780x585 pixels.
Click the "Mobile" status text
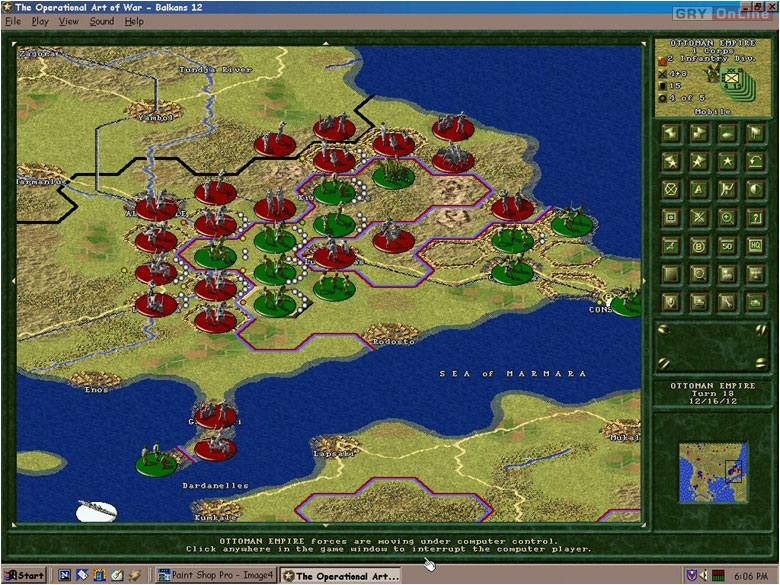tap(712, 111)
